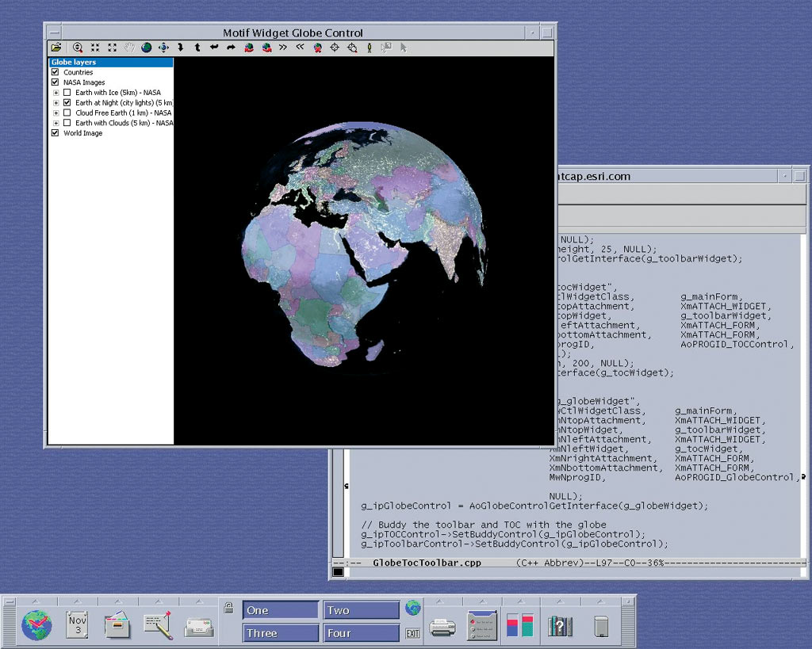Select the zoom in/out magnifier tool
The height and width of the screenshot is (649, 812).
coord(78,48)
